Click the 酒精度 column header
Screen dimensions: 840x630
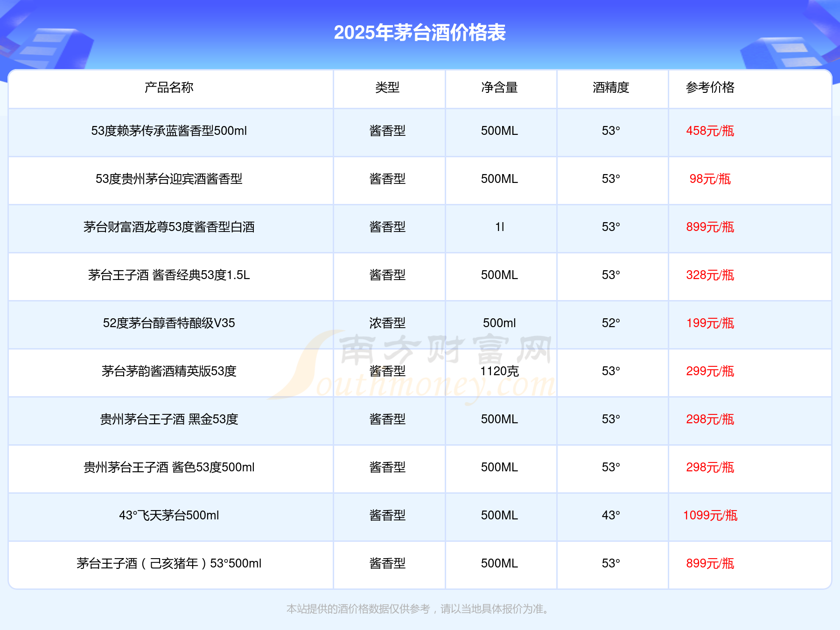[611, 87]
